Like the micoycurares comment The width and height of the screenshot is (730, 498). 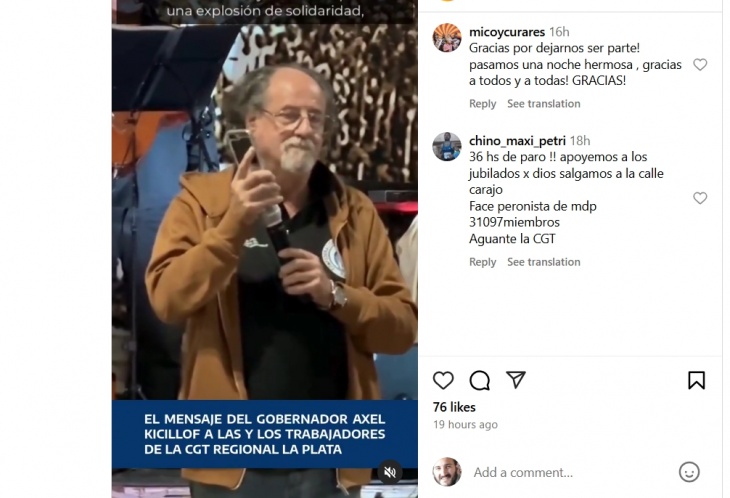click(x=700, y=64)
